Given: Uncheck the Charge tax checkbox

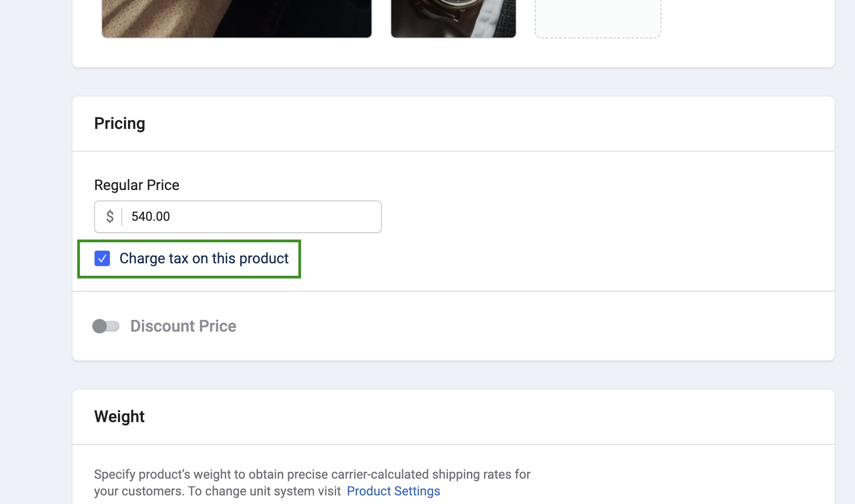Looking at the screenshot, I should (102, 258).
